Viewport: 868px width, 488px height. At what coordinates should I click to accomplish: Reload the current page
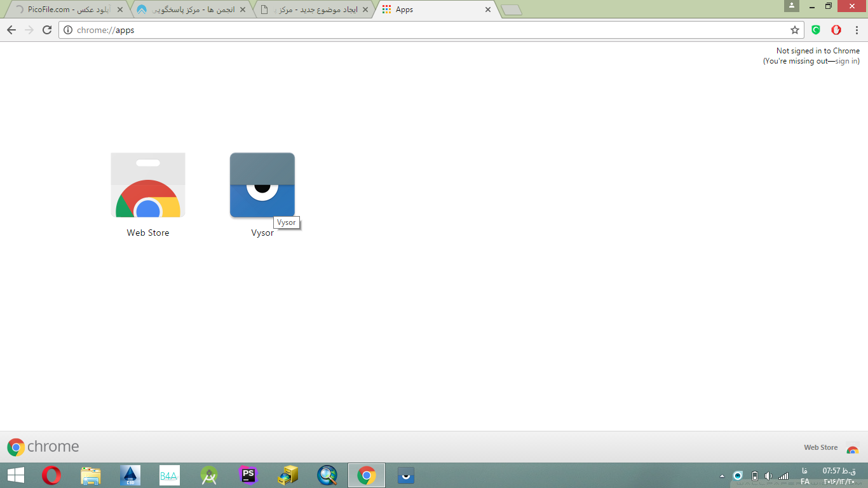click(46, 30)
